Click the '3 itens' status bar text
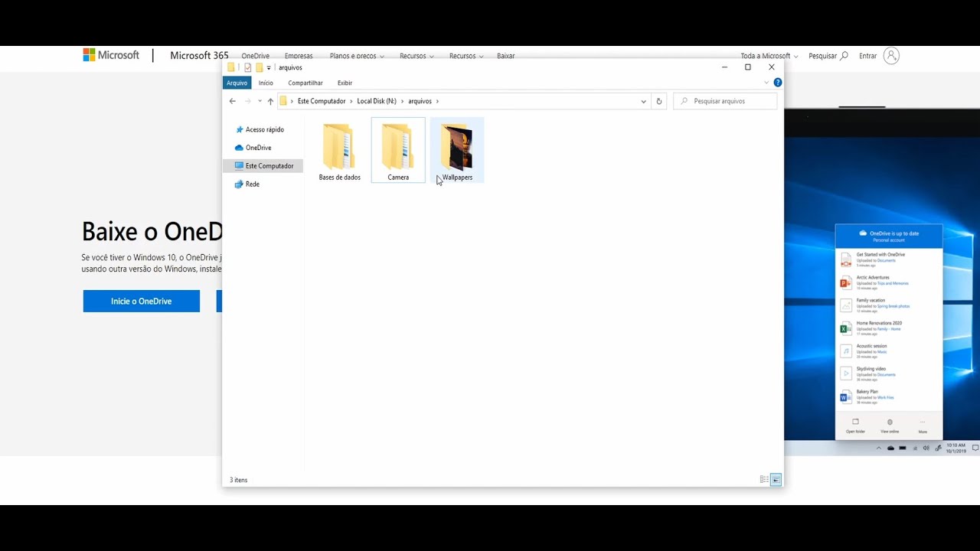Viewport: 980px width, 551px height. tap(238, 480)
